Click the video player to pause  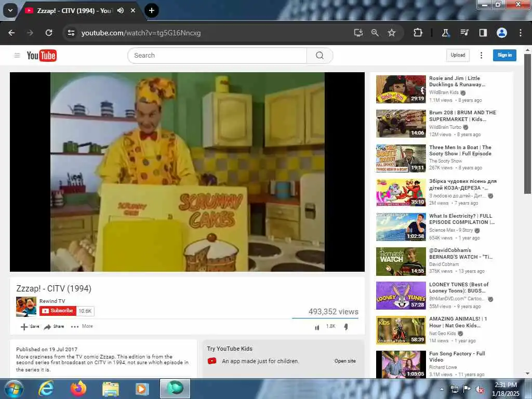[x=187, y=171]
